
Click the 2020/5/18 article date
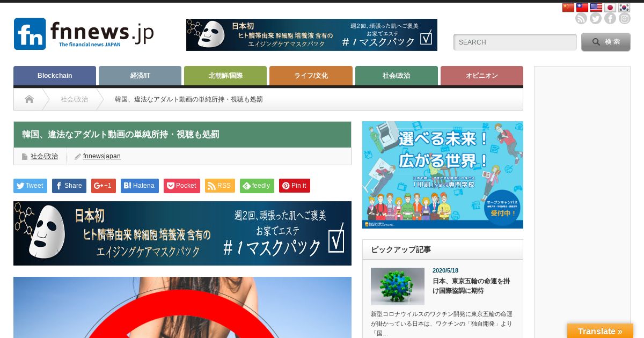tap(445, 270)
